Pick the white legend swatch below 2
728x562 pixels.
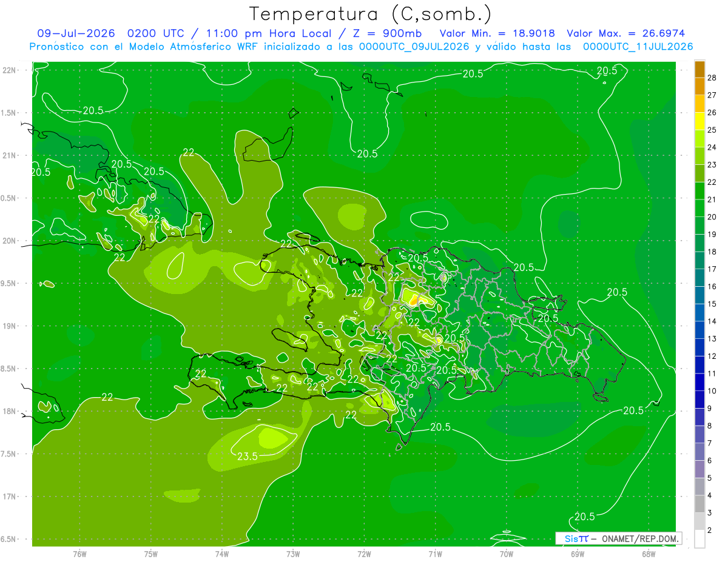(699, 539)
